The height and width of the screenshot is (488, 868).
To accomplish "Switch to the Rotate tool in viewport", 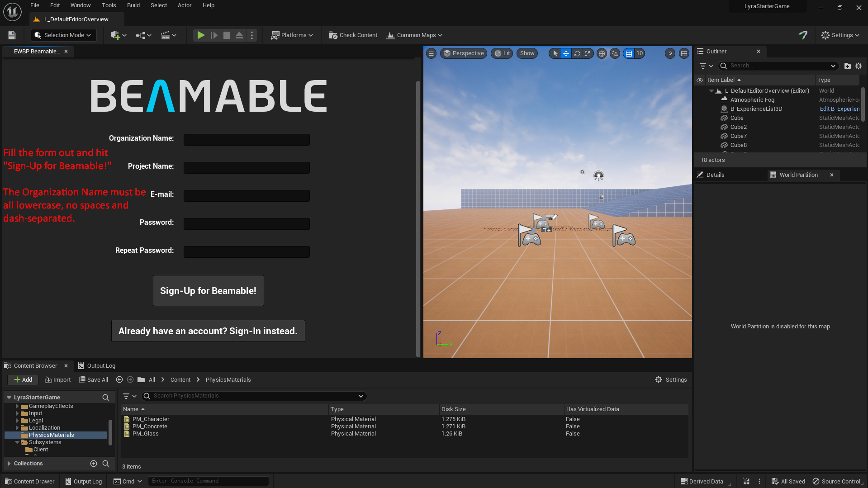I will [577, 53].
